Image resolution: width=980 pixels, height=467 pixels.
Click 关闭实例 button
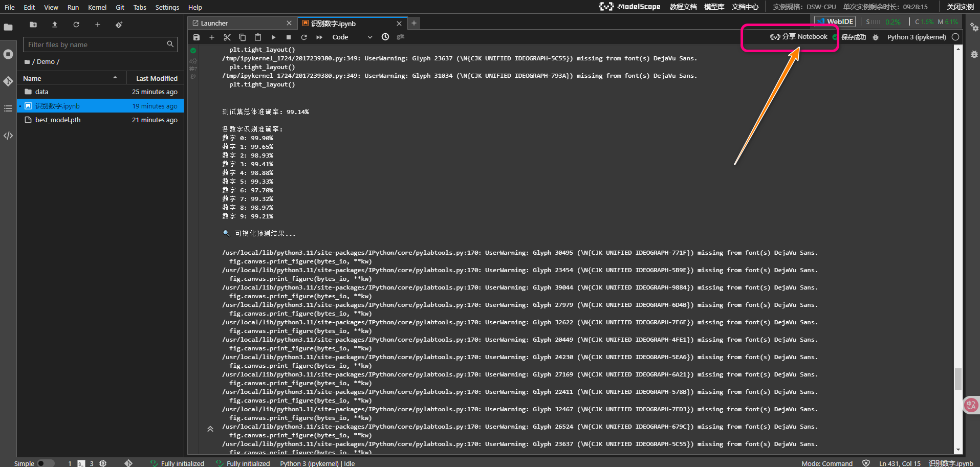click(960, 7)
